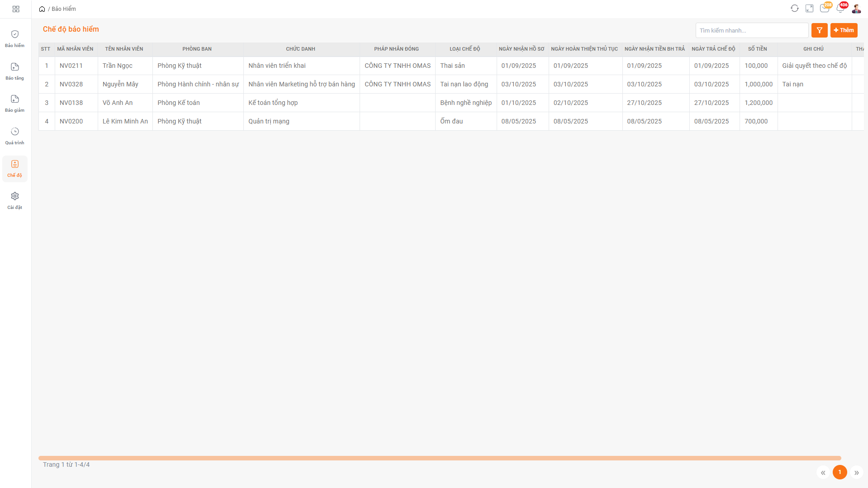The image size is (868, 488).
Task: Focus the Tìm kiếm nhanh search field
Action: coord(751,30)
